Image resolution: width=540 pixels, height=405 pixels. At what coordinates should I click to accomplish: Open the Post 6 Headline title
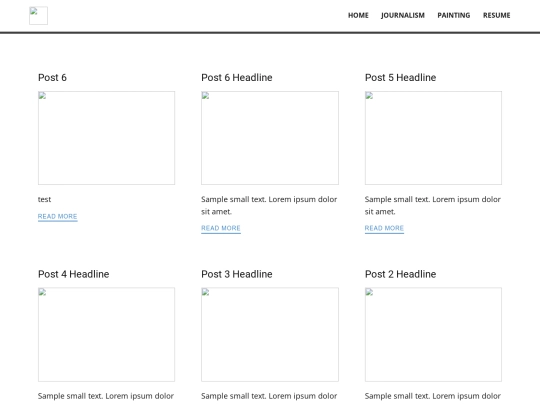[237, 77]
